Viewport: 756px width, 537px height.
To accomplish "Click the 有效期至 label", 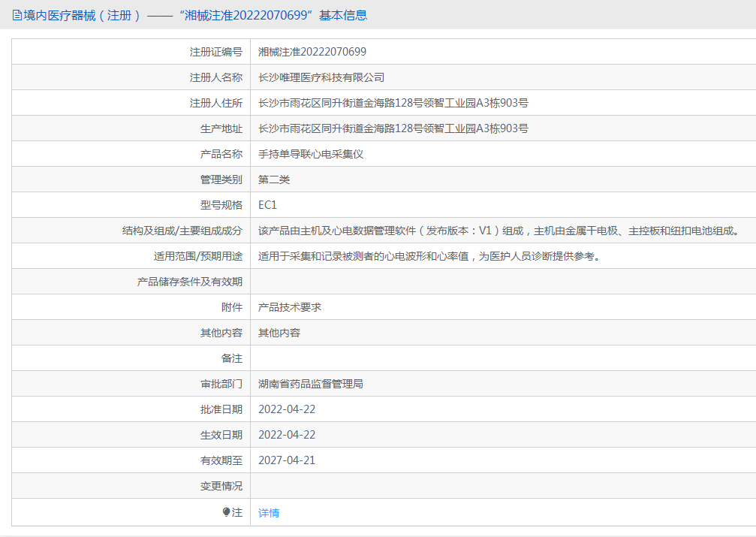I will tap(221, 460).
